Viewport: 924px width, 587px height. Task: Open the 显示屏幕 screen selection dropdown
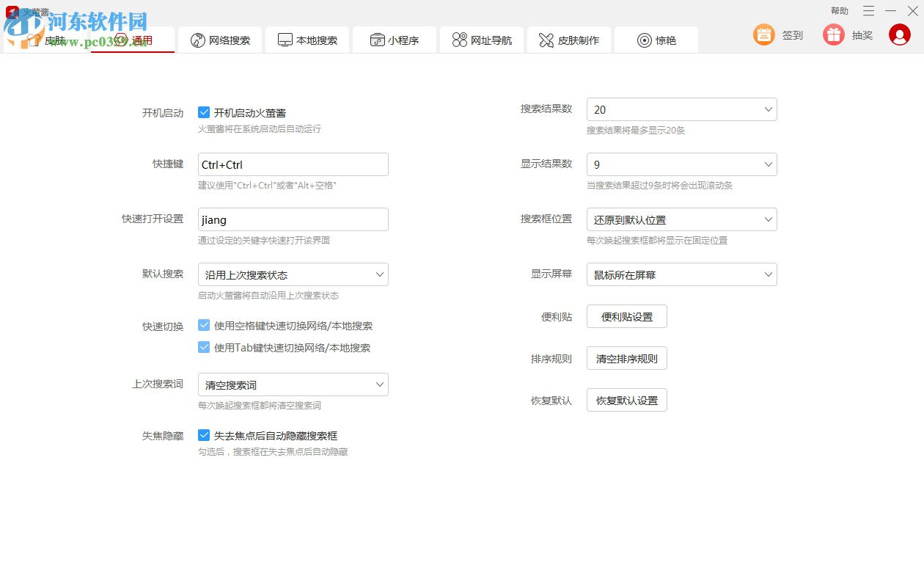(x=681, y=274)
